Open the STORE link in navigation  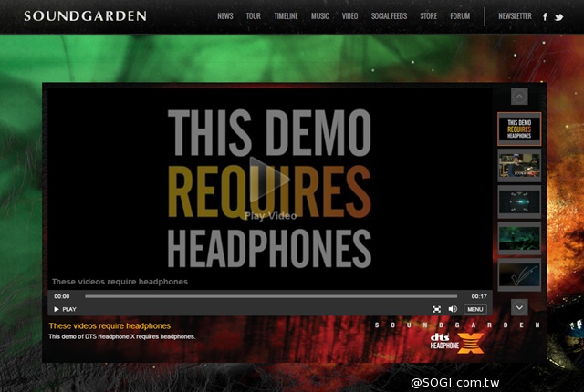428,16
